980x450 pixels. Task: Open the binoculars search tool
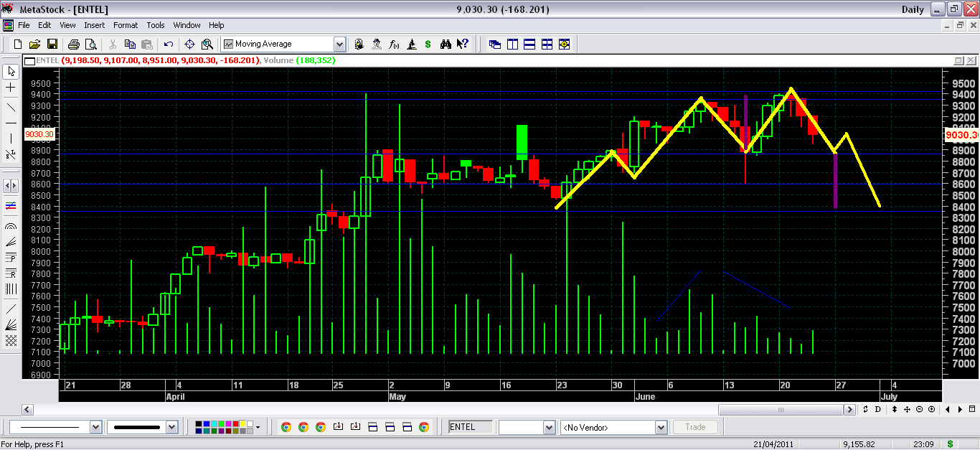(446, 44)
